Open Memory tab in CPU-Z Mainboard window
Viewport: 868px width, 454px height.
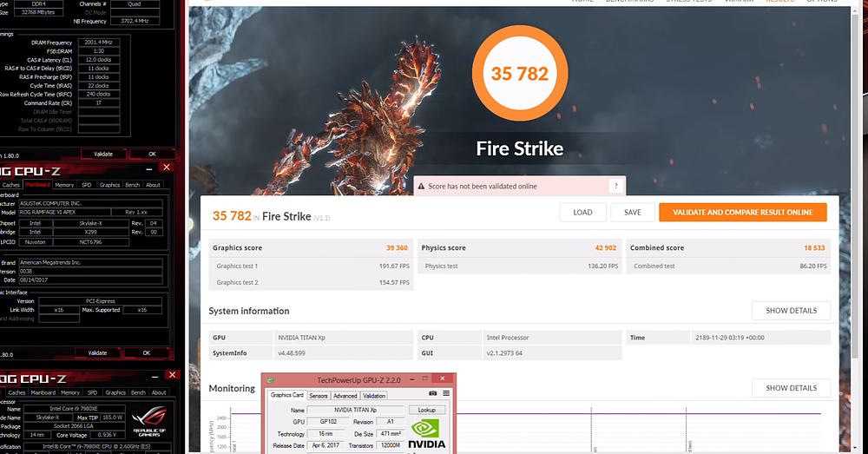point(64,185)
